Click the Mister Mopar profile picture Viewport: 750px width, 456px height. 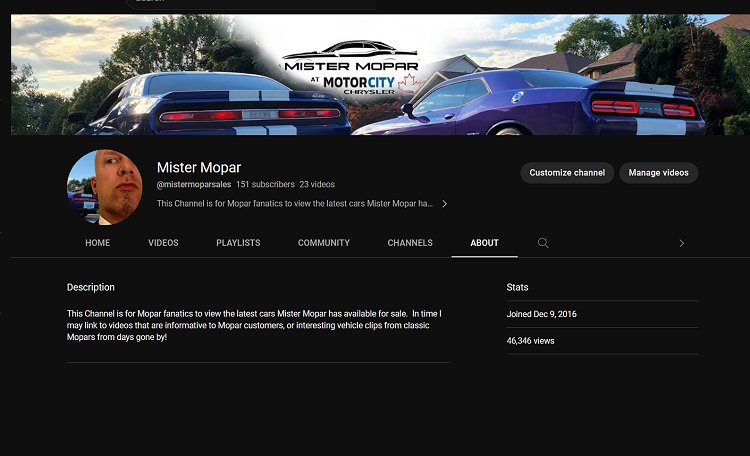pyautogui.click(x=104, y=188)
